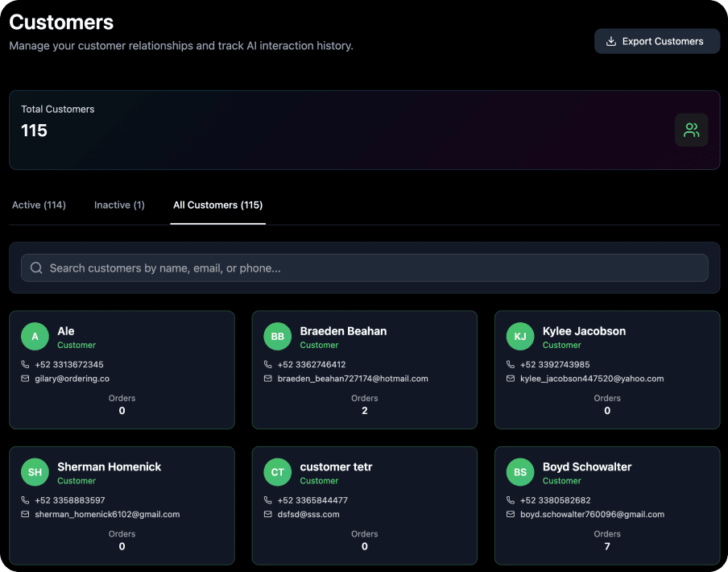Click the green customers icon on Total Customers card
This screenshot has height=572, width=728.
pyautogui.click(x=691, y=130)
